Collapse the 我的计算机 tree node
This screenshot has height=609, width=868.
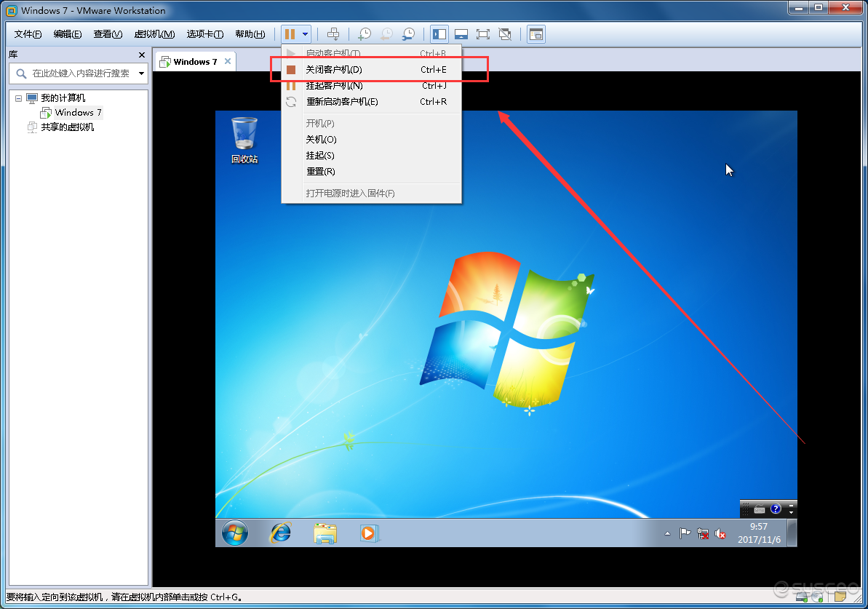point(18,98)
